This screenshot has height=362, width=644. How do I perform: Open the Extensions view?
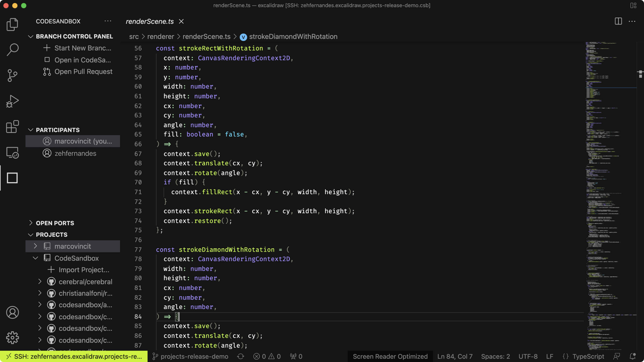[12, 127]
